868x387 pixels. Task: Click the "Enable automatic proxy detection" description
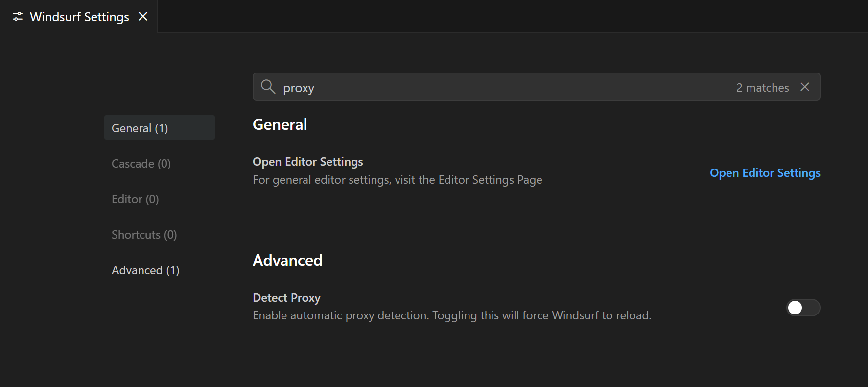coord(452,315)
